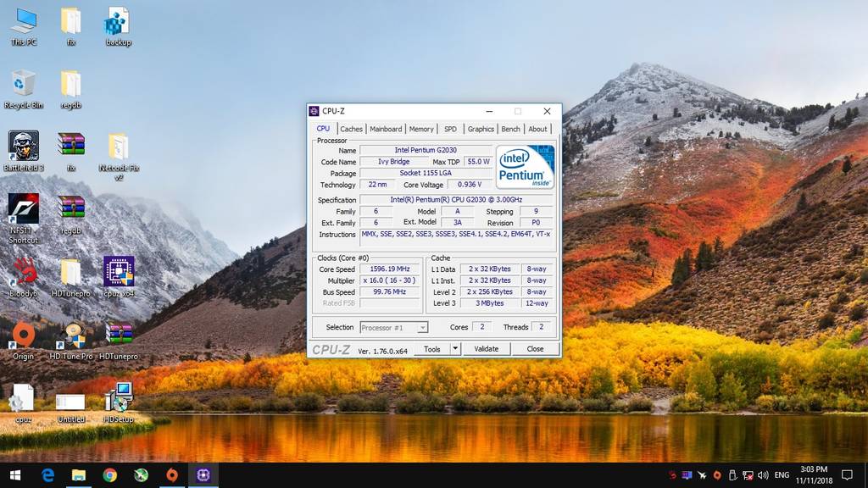Click the Intel Pentium inside logo
868x488 pixels.
pos(525,167)
